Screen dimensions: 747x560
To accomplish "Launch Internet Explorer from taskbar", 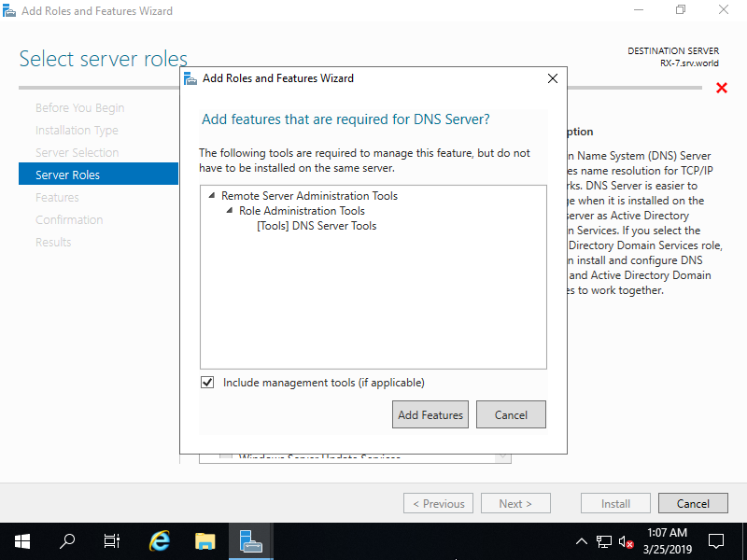I will [159, 541].
